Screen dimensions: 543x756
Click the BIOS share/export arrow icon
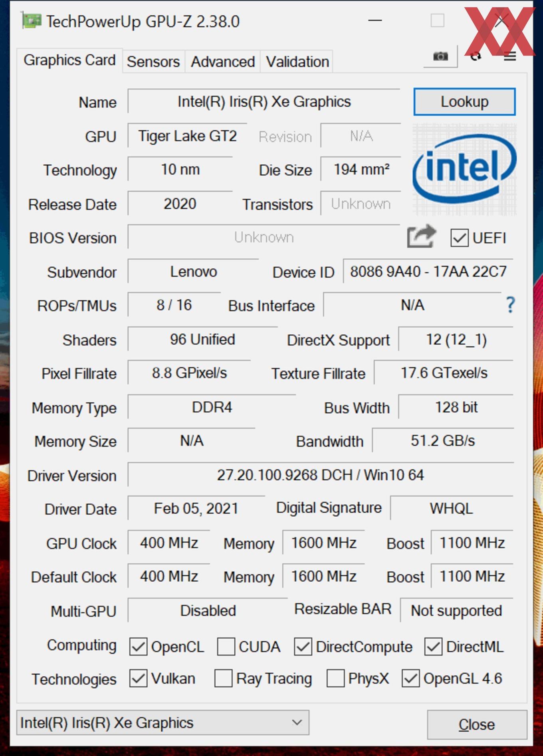pos(421,236)
